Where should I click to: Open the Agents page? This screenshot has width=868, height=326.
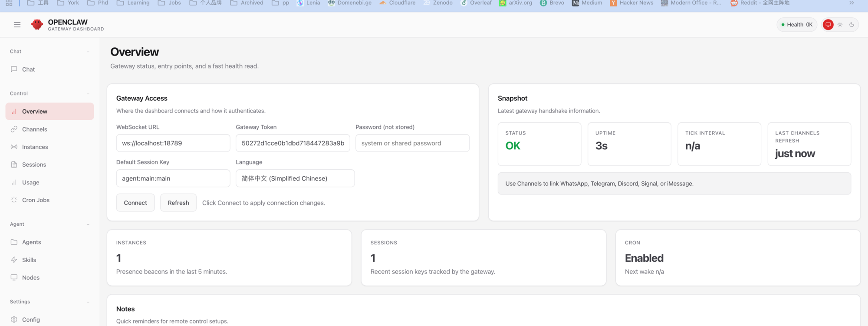click(31, 242)
